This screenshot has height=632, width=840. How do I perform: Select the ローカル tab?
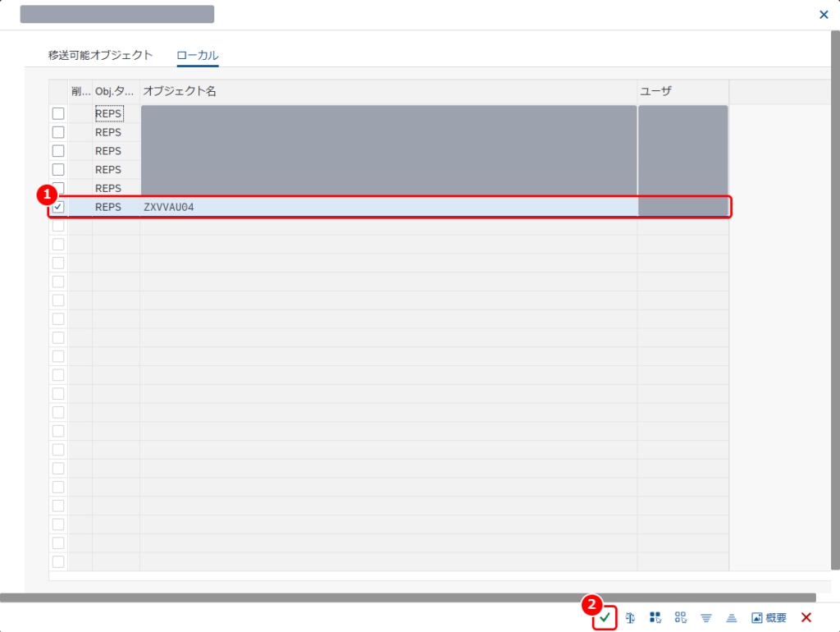(197, 55)
